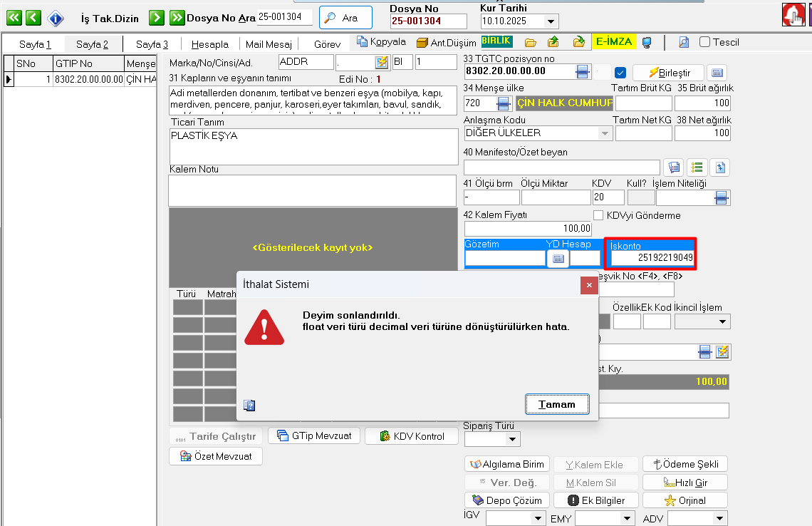Jump to the first record with double-left arrow
Screen dimensions: 812x526
coord(14,18)
